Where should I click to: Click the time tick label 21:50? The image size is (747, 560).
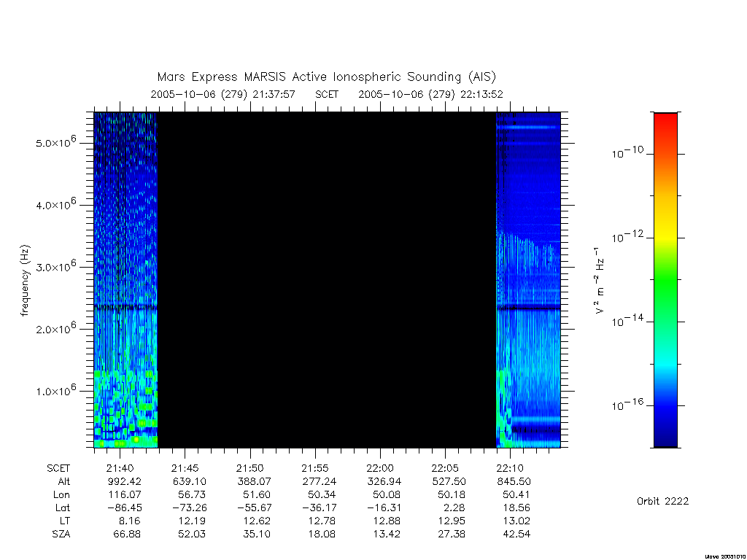point(250,469)
